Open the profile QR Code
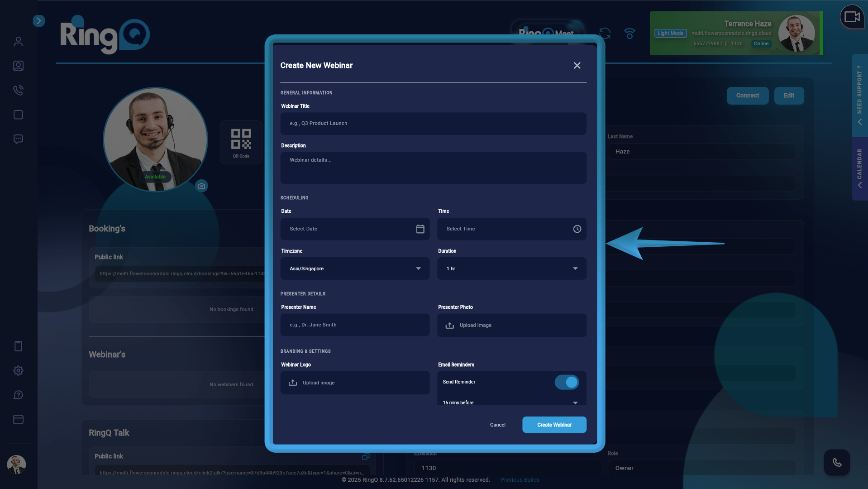This screenshot has width=868, height=489. pos(241,142)
